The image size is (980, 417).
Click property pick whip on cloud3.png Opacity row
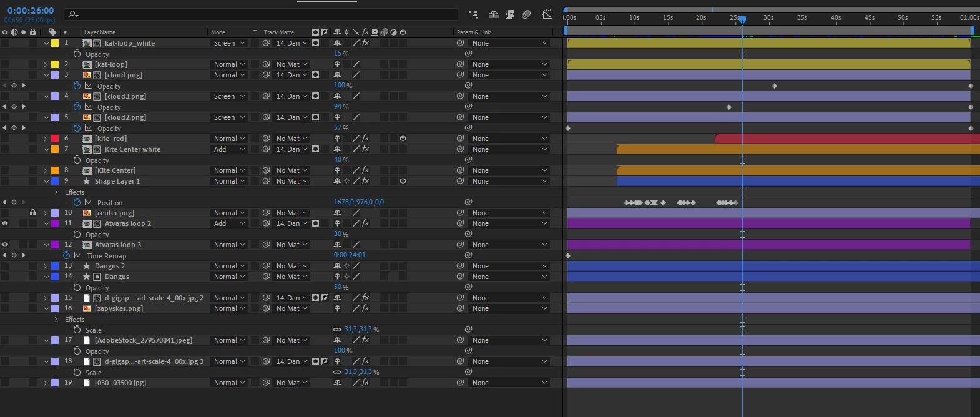468,107
